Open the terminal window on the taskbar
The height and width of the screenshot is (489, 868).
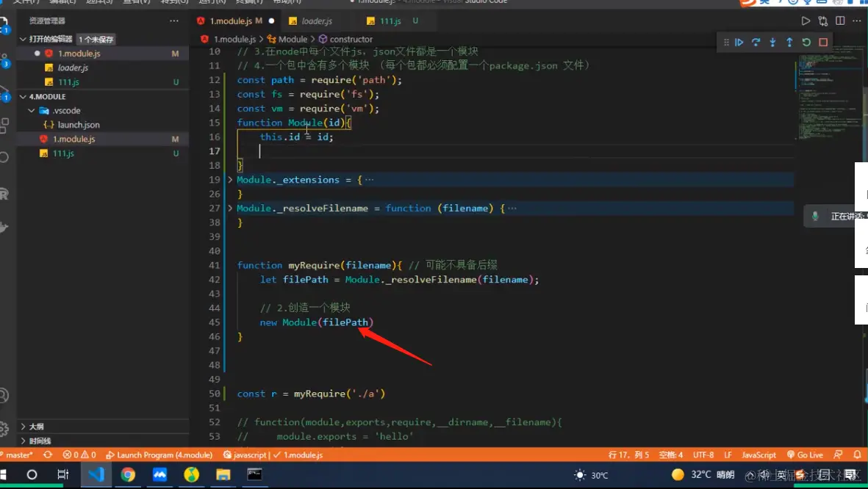[x=254, y=474]
